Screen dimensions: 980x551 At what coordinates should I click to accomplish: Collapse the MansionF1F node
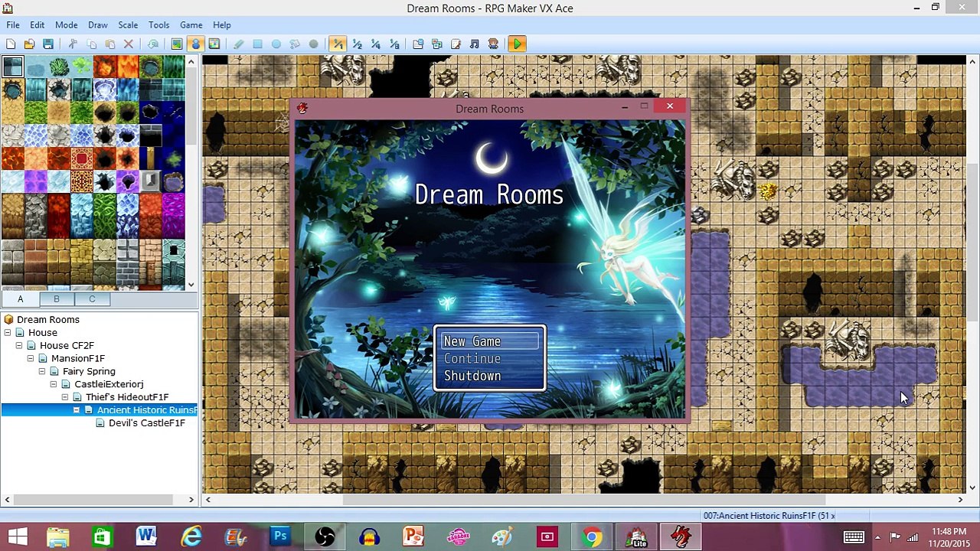31,359
